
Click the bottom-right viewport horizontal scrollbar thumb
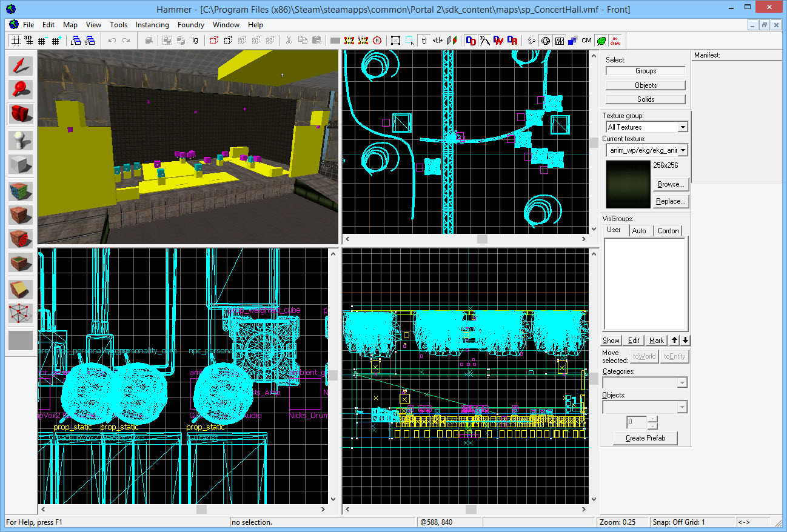point(470,510)
